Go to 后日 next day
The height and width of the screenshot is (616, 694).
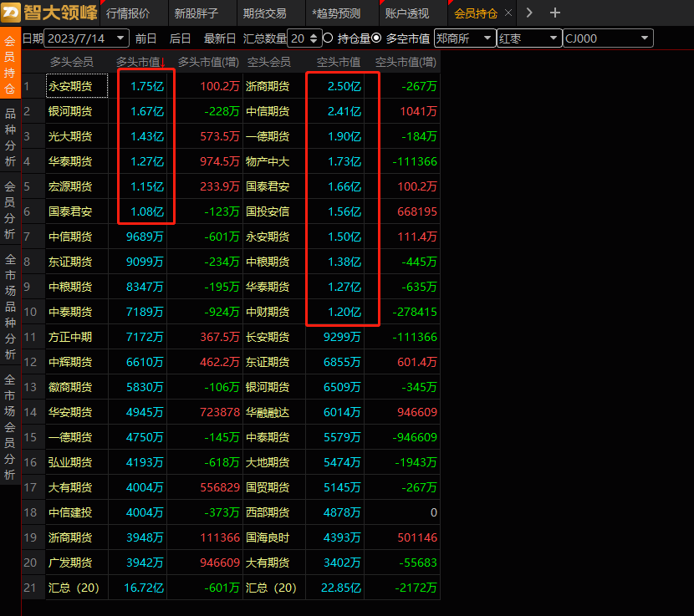point(180,38)
